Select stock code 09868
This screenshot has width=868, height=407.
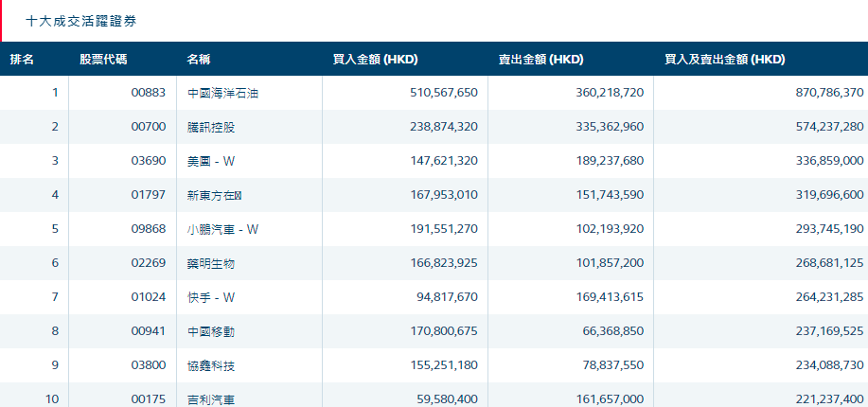[149, 229]
